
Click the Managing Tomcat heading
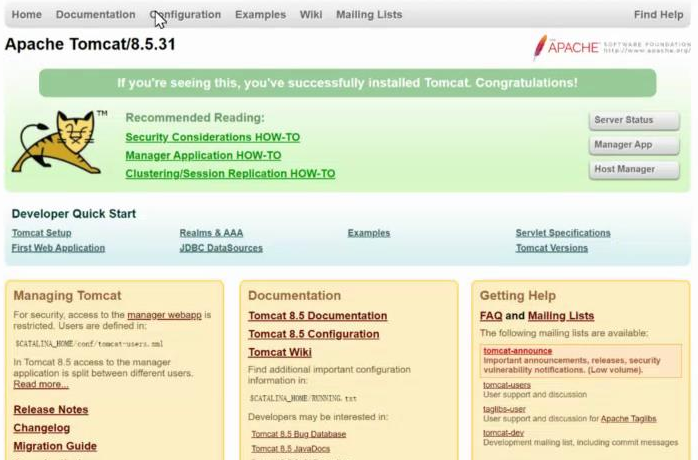tap(67, 296)
